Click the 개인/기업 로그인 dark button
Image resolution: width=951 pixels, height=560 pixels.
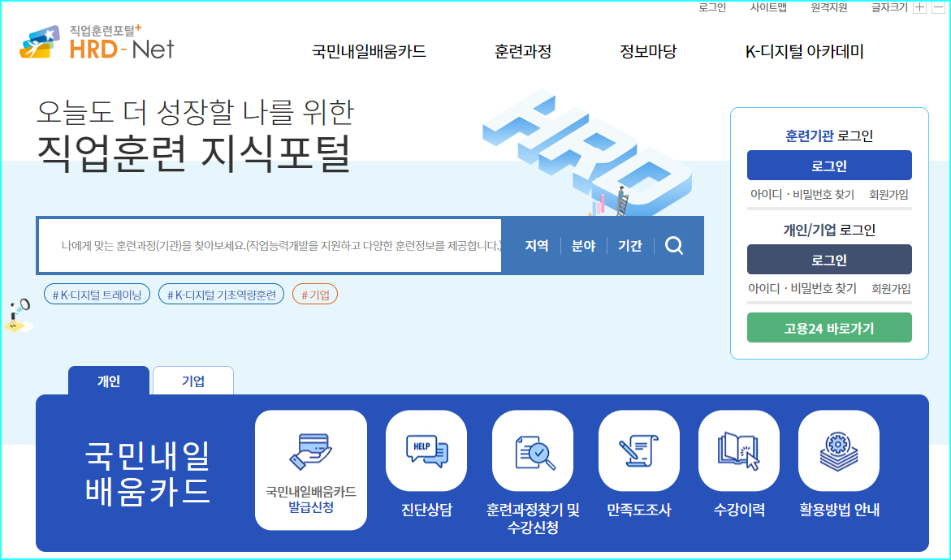click(x=829, y=260)
